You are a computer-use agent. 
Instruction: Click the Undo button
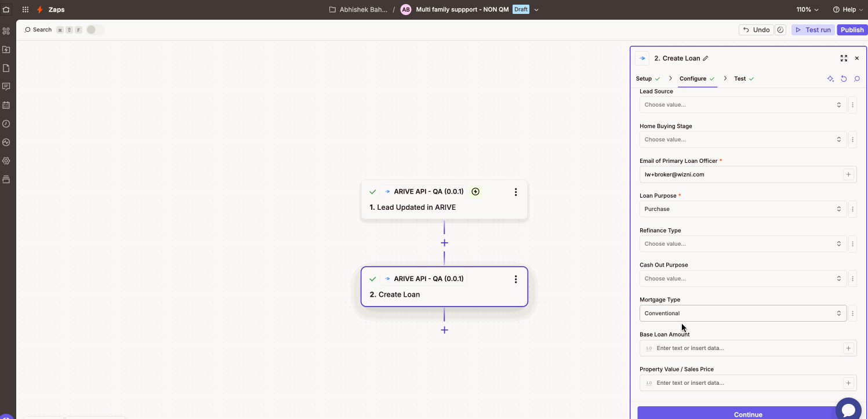point(756,30)
